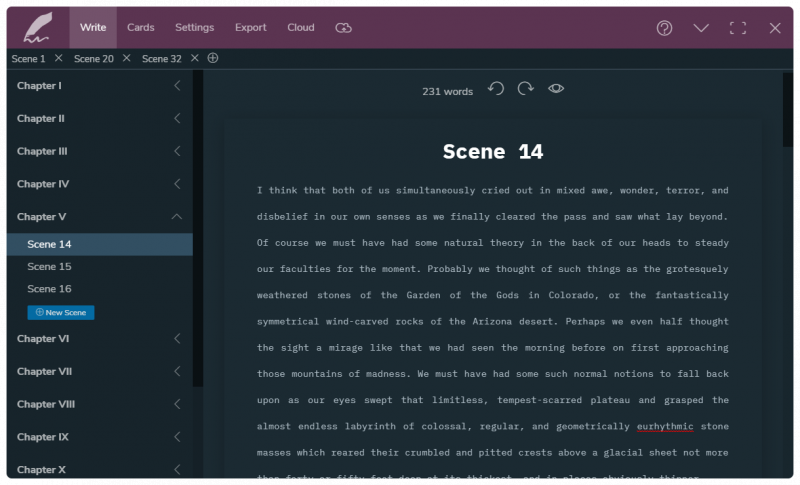Close the Scene 20 tab
The image size is (800, 485).
[127, 58]
